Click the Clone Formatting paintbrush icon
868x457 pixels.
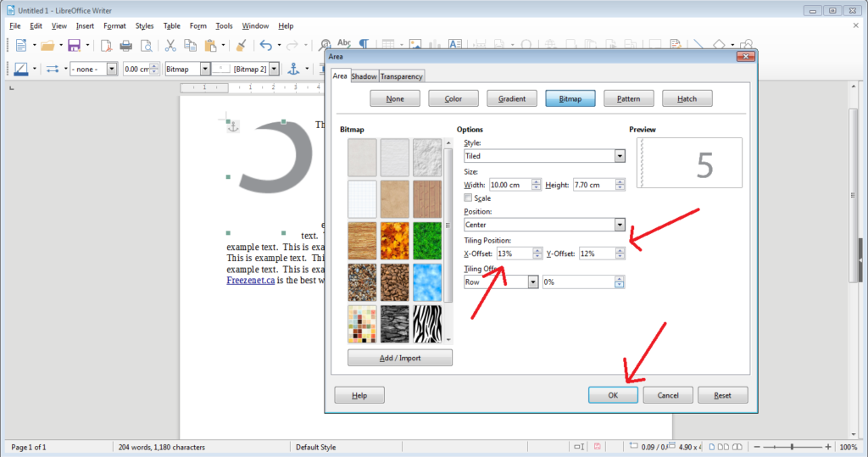click(241, 45)
